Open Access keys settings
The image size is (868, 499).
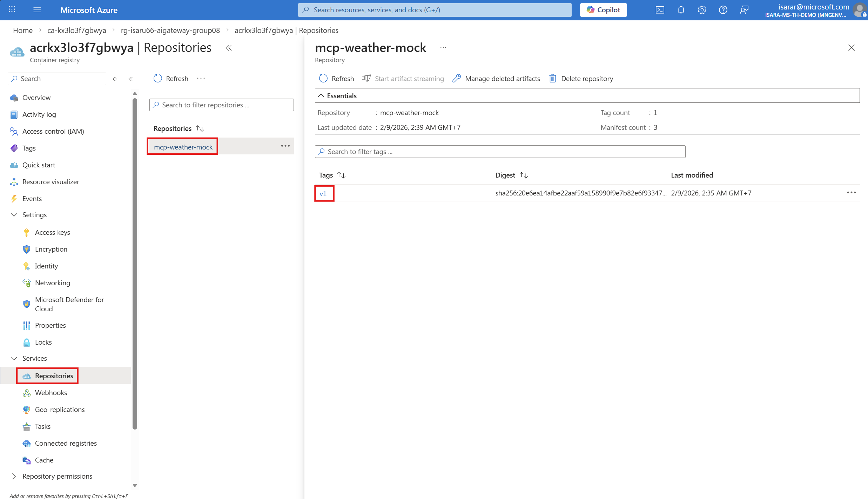[52, 232]
